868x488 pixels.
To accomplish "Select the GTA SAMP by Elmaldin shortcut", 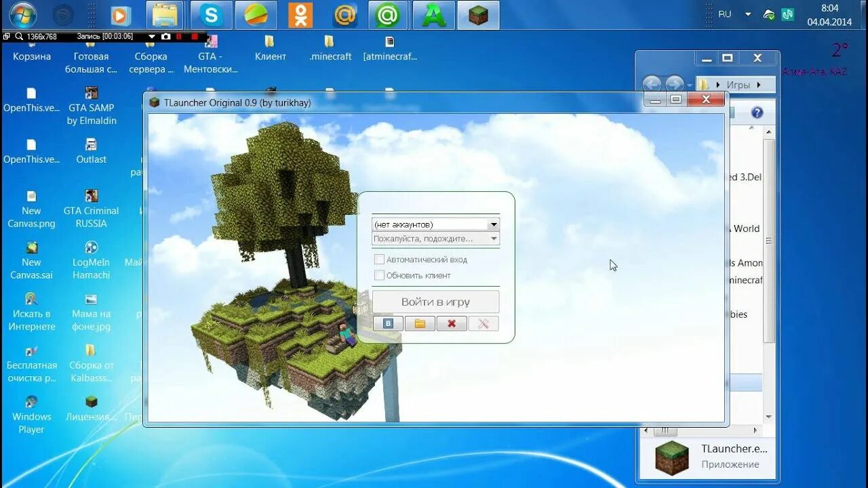I will coord(92,106).
